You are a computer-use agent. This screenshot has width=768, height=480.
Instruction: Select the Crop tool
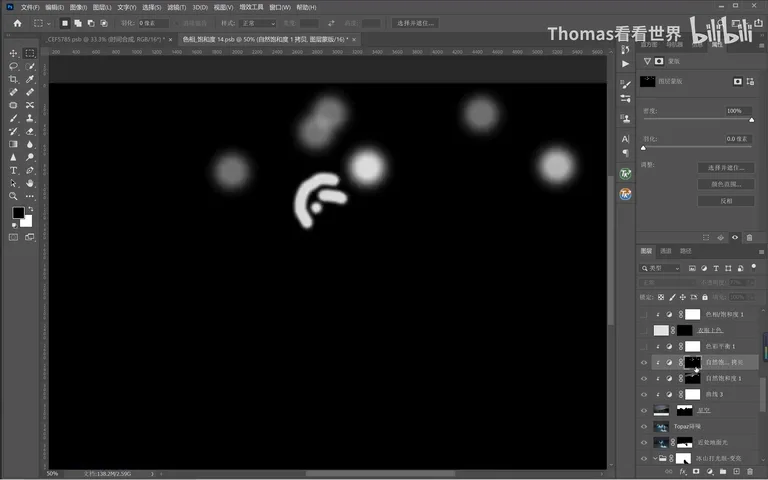[13, 79]
